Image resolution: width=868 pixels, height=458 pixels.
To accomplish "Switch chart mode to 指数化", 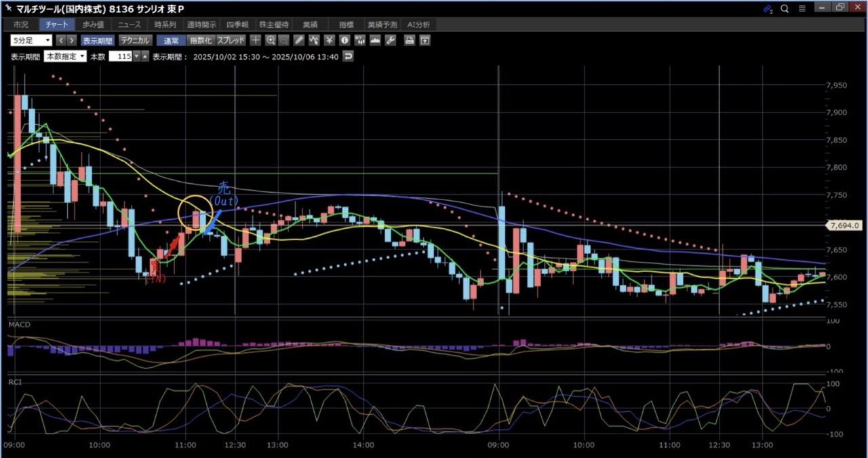I will tap(200, 40).
